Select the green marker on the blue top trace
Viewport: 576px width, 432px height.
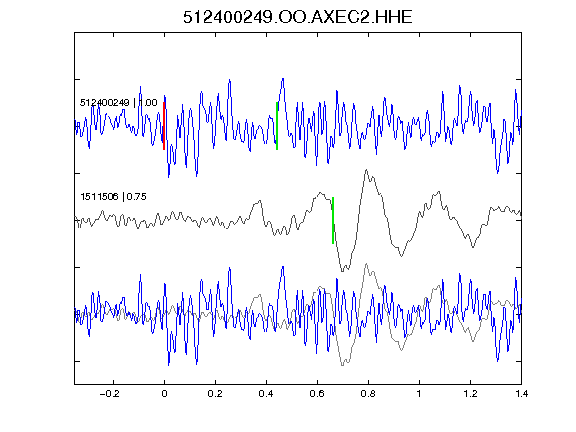(277, 126)
